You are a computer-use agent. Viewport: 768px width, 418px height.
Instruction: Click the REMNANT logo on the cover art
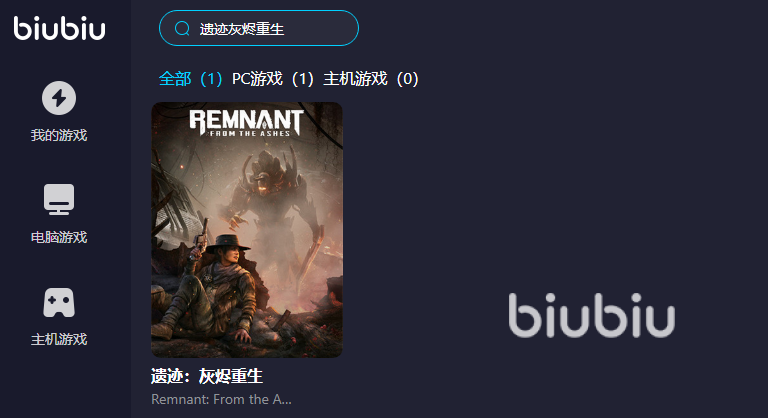click(x=246, y=123)
